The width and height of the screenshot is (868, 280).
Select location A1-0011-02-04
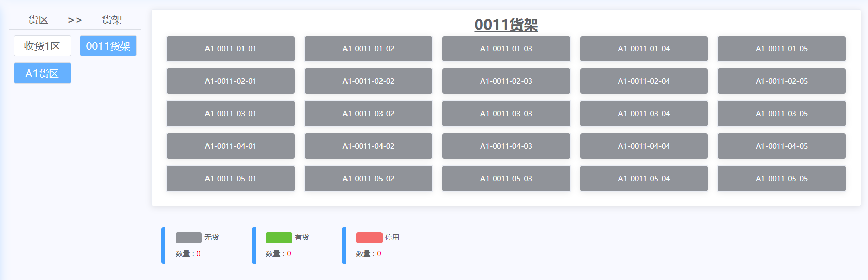[x=644, y=81]
